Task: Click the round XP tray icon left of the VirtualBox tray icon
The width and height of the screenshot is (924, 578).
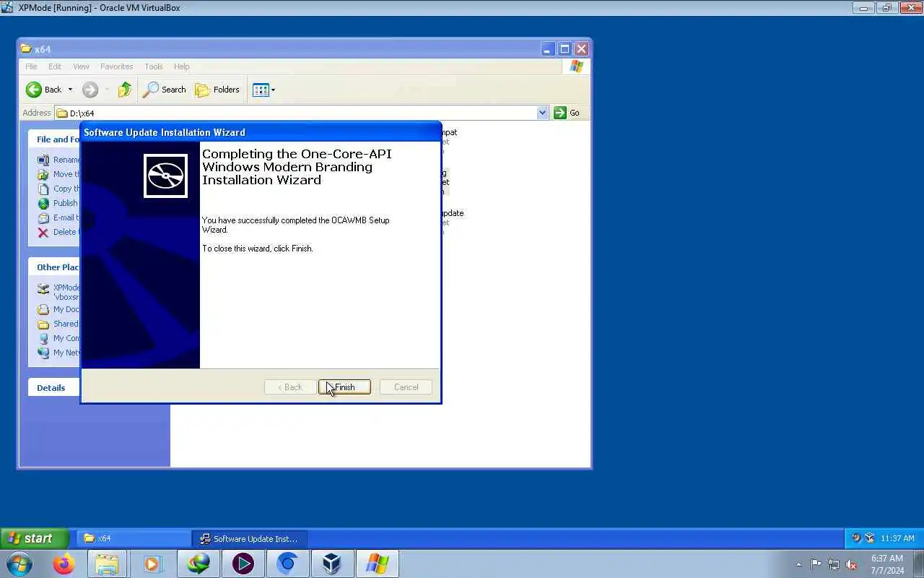Action: tap(856, 538)
